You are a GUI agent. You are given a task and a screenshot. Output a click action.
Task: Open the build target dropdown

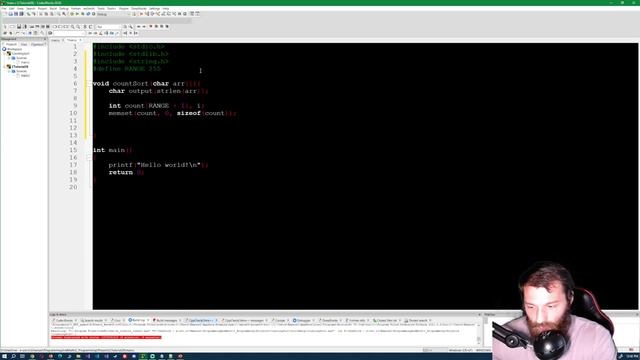(113, 14)
